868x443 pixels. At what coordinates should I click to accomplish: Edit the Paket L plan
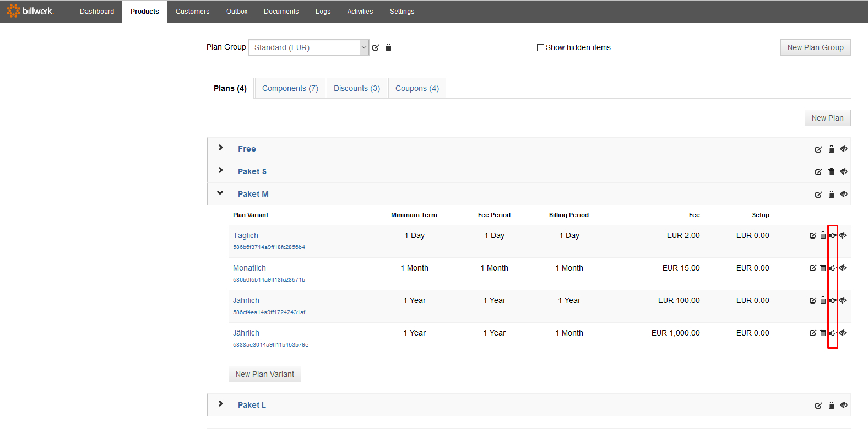818,406
